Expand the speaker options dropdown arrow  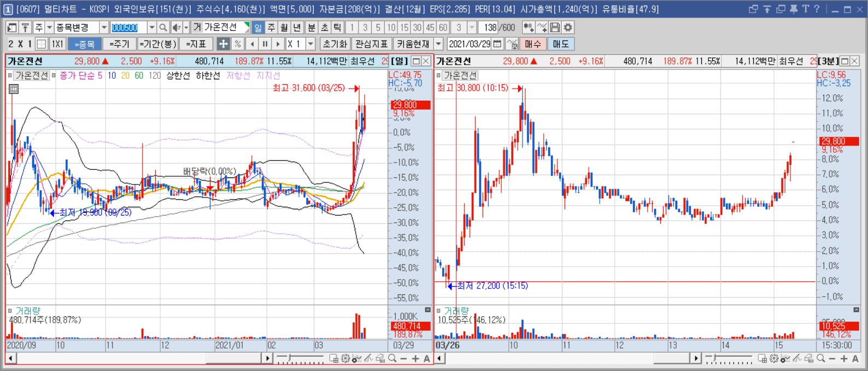186,27
